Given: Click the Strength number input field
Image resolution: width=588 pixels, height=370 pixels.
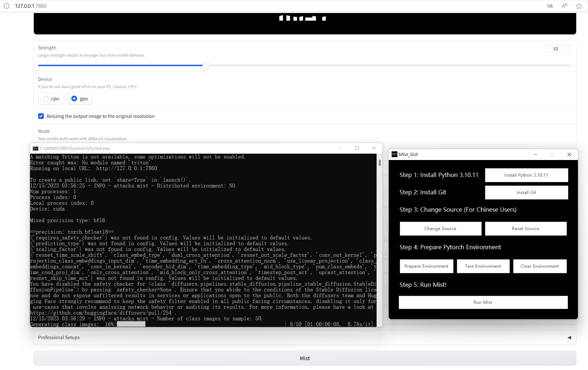Looking at the screenshot, I should [x=557, y=49].
